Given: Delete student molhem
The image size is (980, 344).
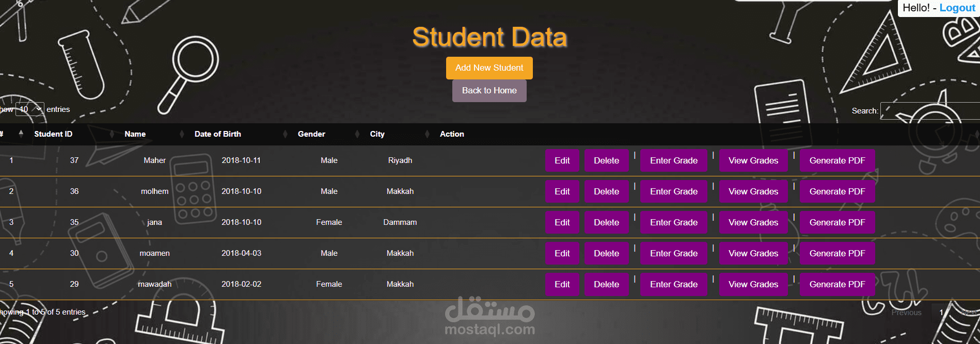Looking at the screenshot, I should (x=606, y=192).
